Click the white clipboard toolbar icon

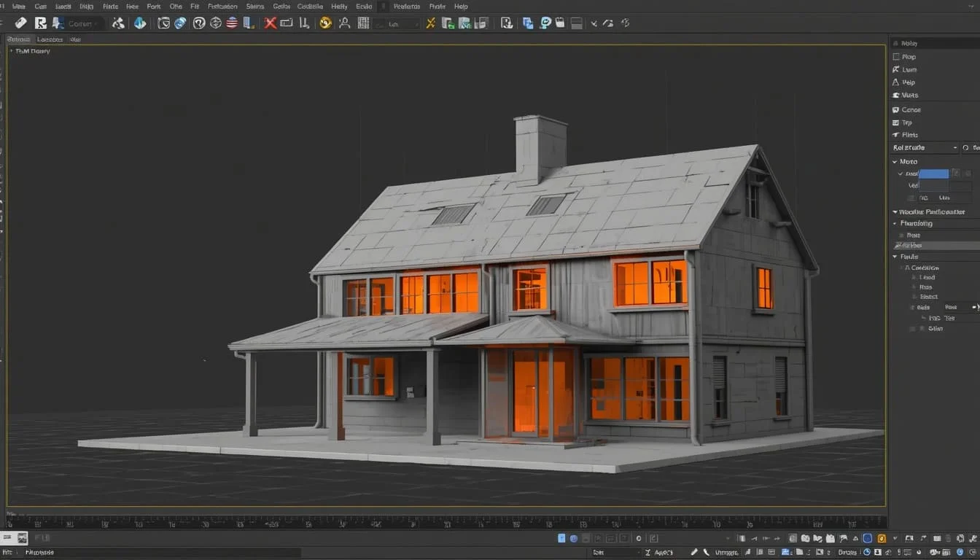(x=561, y=23)
